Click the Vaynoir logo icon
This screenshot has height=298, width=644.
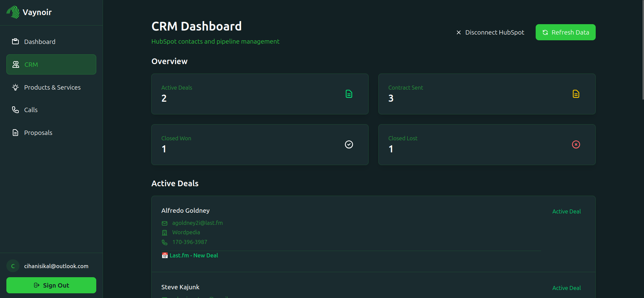pos(13,12)
